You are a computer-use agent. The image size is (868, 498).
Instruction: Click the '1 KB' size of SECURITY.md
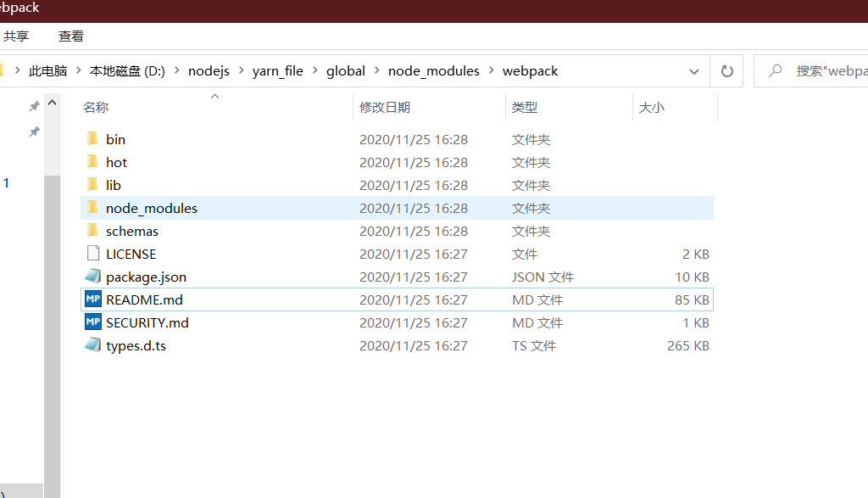696,322
